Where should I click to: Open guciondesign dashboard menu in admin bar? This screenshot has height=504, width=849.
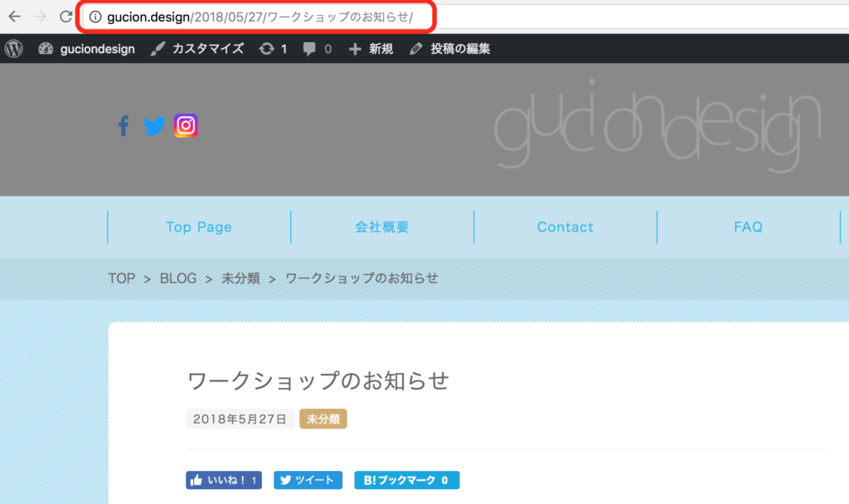coord(87,49)
